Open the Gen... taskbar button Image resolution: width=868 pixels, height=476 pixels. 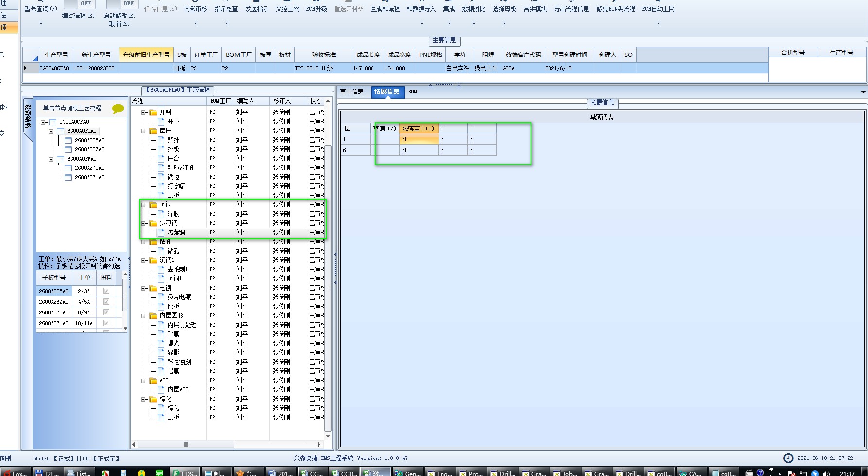pos(407,473)
